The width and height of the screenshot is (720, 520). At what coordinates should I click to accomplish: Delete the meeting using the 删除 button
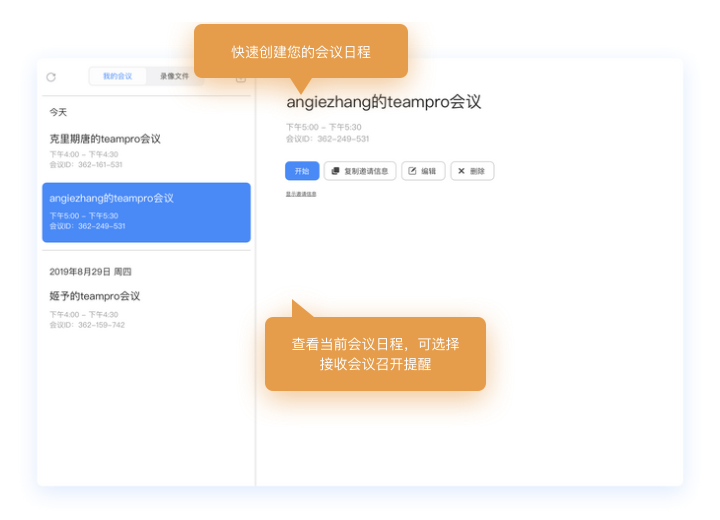(471, 171)
